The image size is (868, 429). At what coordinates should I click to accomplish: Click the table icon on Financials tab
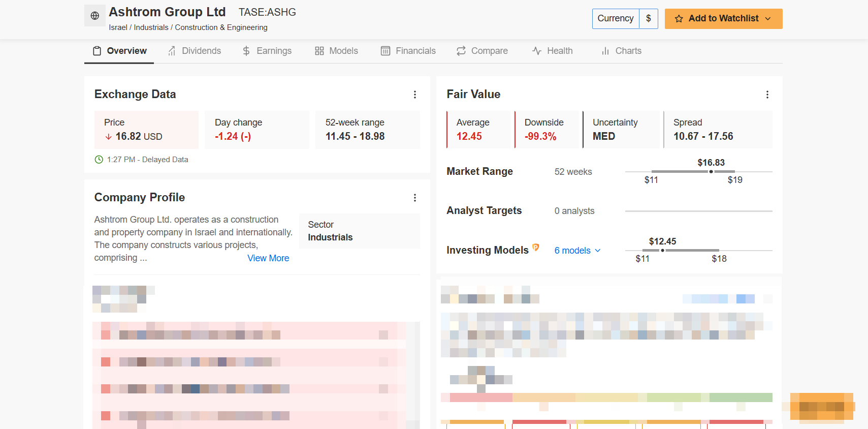pos(385,51)
